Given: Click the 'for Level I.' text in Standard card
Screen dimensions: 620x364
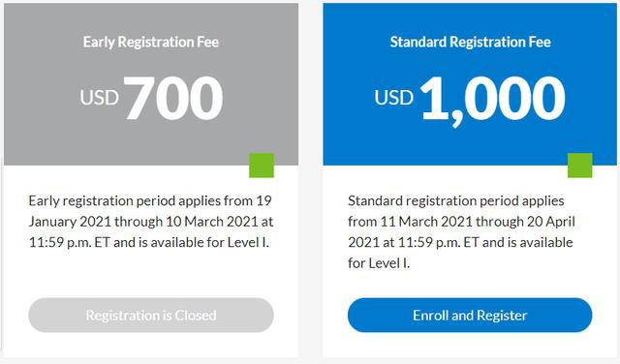Looking at the screenshot, I should 379,262.
